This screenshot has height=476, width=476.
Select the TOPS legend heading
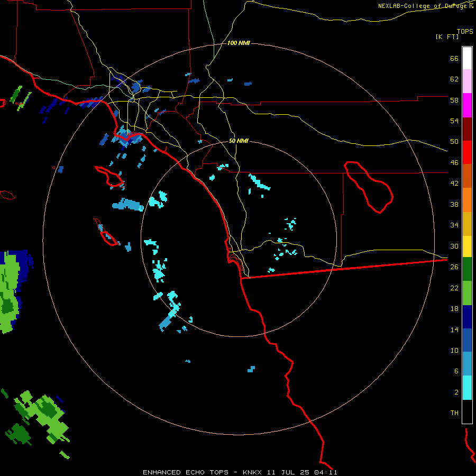tap(465, 31)
